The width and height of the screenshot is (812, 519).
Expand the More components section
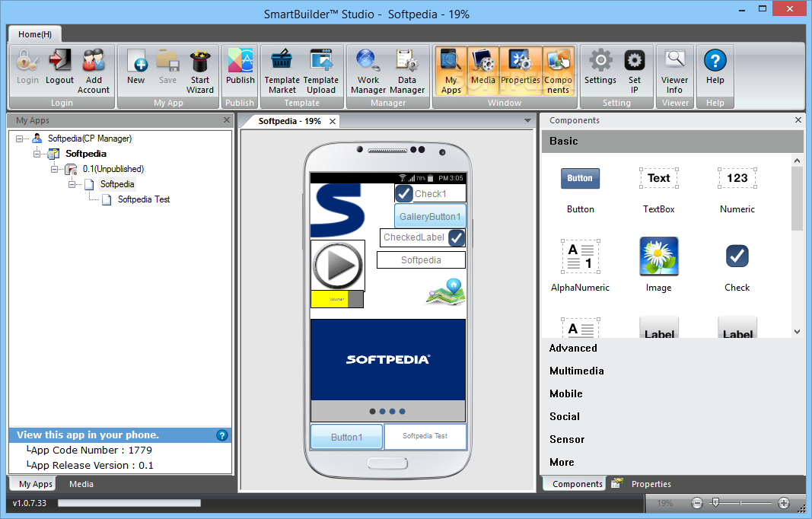pos(562,462)
